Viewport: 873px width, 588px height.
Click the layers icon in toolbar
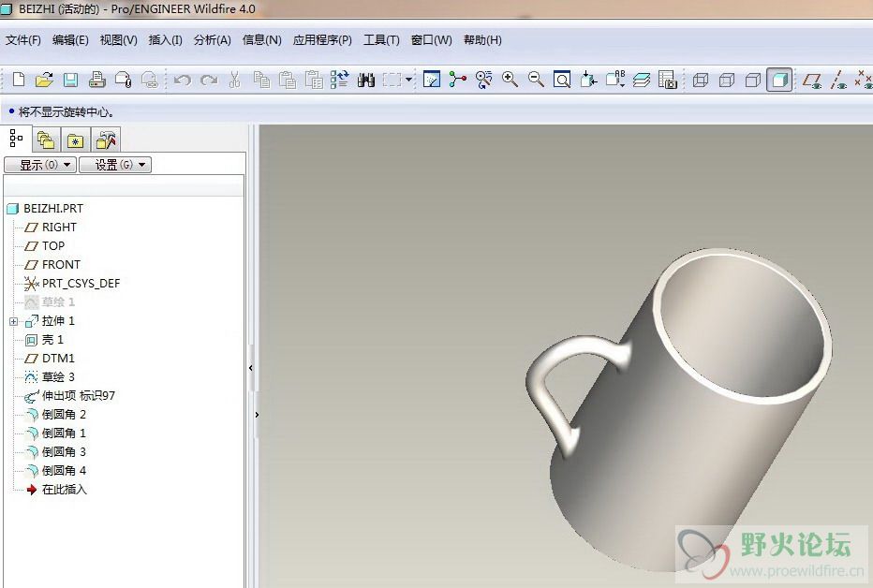pyautogui.click(x=642, y=81)
